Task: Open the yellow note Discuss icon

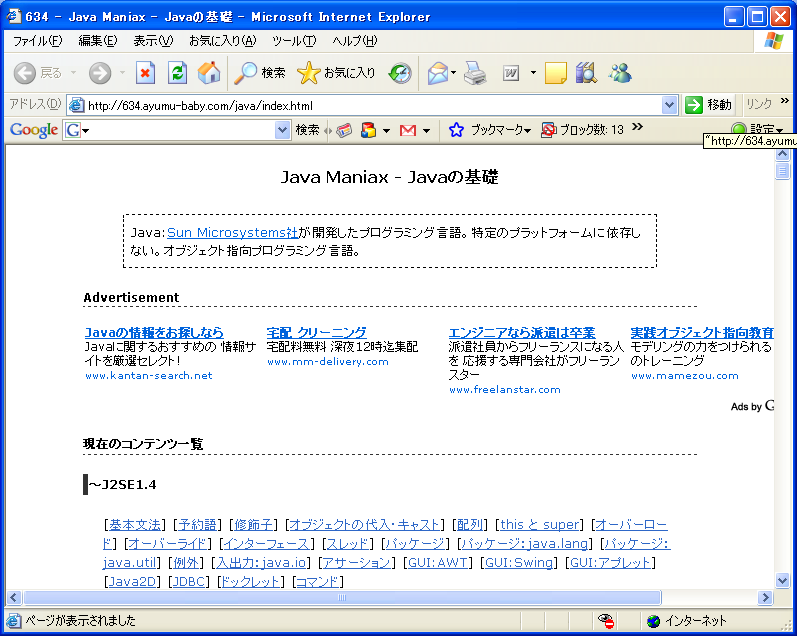Action: (556, 73)
